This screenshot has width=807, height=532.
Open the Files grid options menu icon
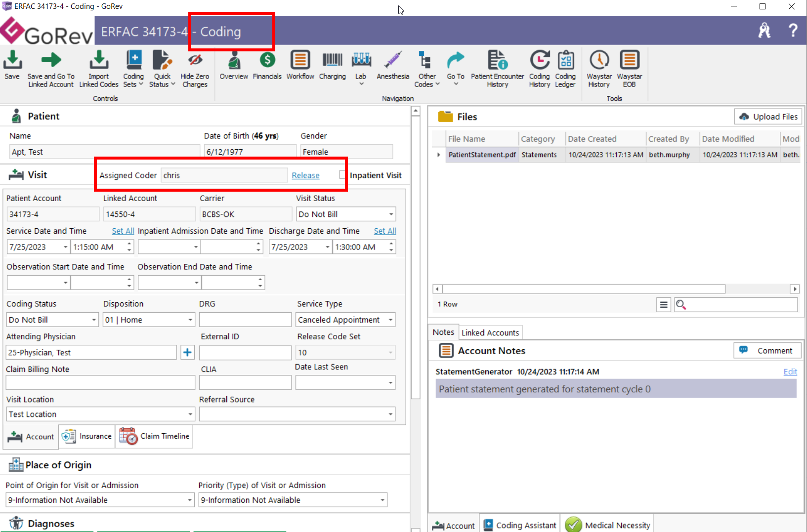664,305
